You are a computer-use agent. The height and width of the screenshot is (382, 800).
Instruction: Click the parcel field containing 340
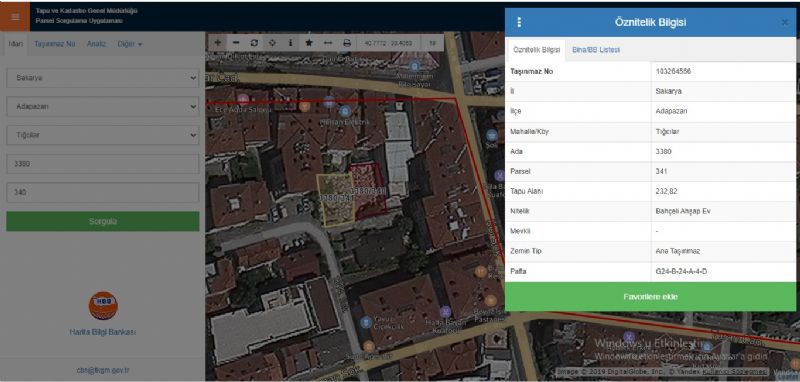pos(103,193)
